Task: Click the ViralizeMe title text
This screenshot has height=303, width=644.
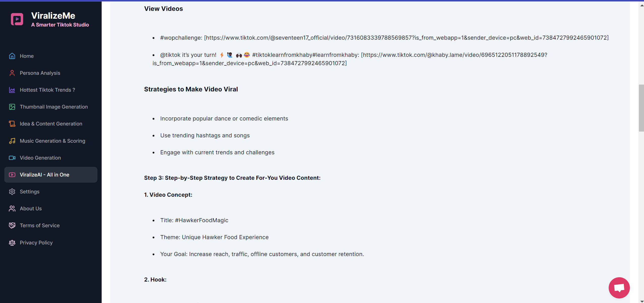Action: [x=53, y=16]
